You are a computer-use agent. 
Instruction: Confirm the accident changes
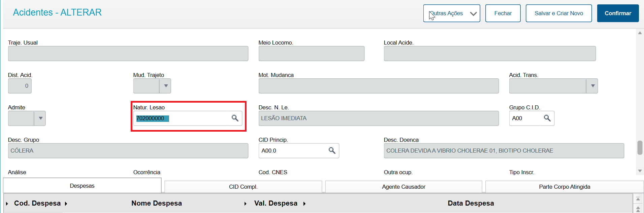pos(618,13)
